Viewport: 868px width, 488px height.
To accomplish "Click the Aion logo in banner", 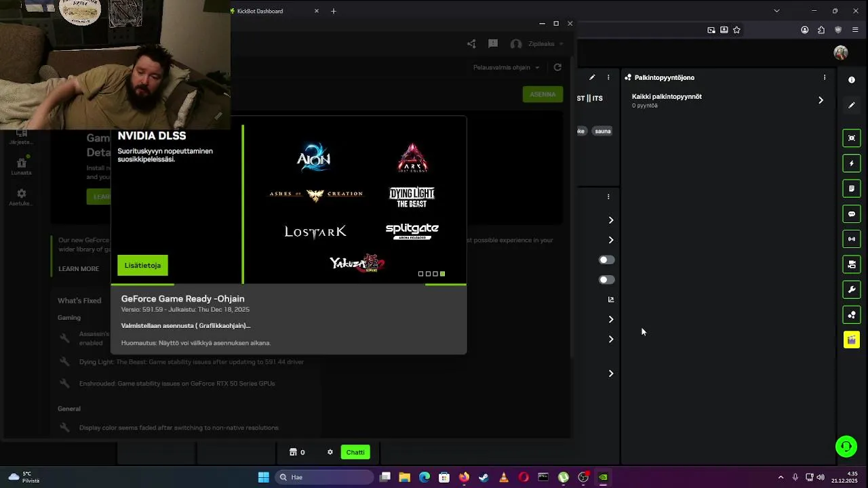I will coord(313,157).
